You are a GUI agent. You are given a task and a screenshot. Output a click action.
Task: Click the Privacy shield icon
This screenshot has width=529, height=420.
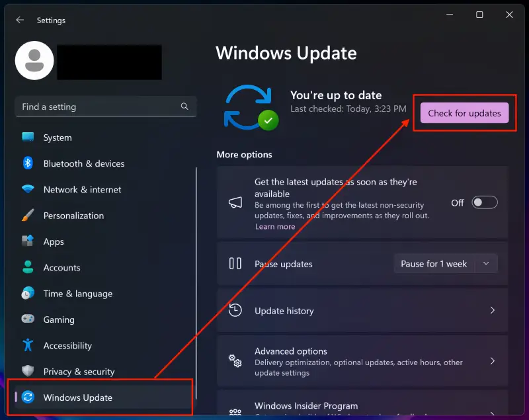point(28,371)
